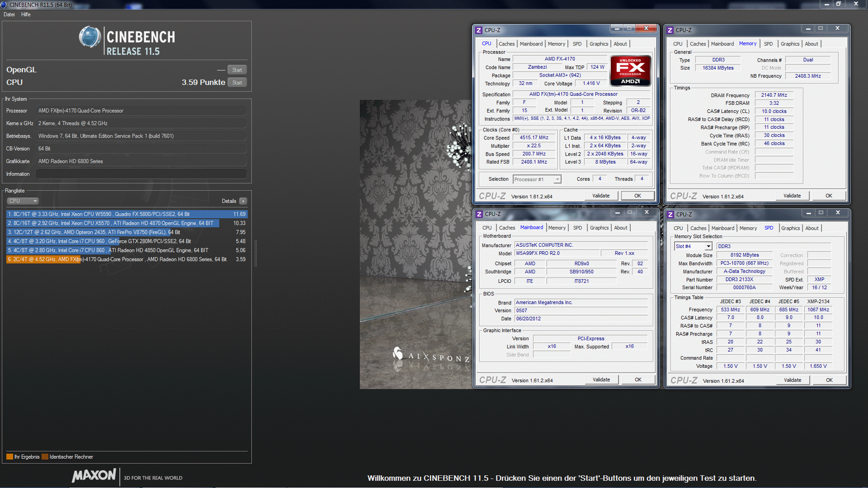Screen dimensions: 868x488
Task: Select ranking row Core i7 860
Action: pyautogui.click(x=127, y=250)
